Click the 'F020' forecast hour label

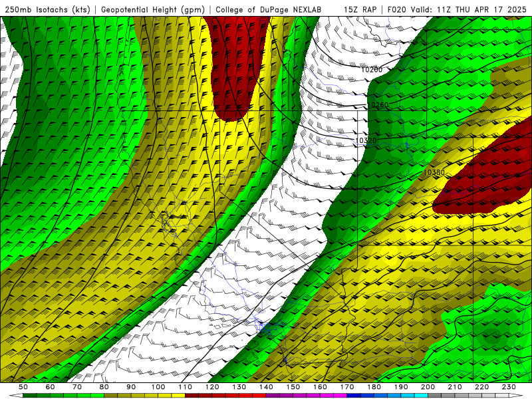(x=397, y=9)
